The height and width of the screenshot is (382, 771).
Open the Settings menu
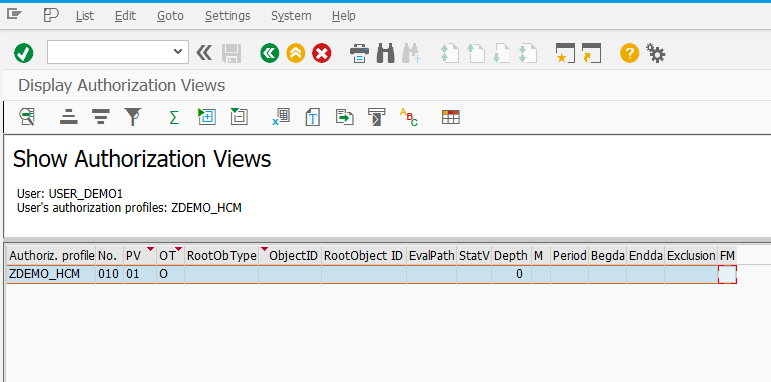(227, 16)
